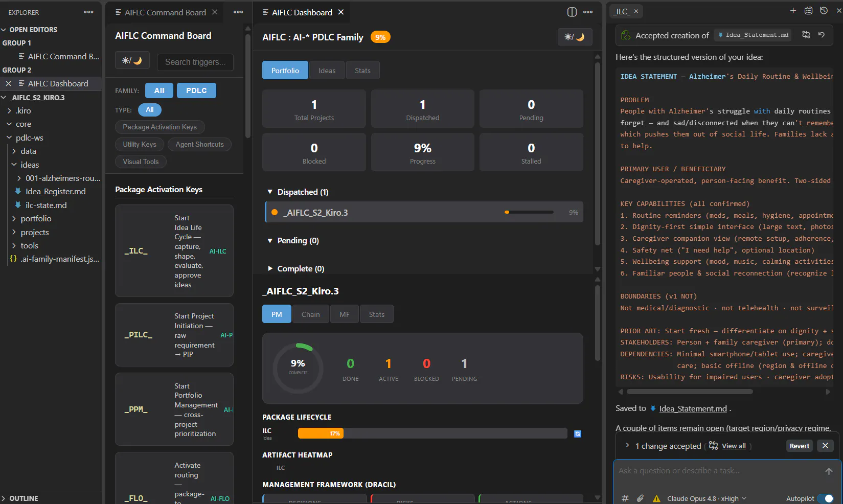Click the undo arrow beside Idea_Statement.md
The height and width of the screenshot is (504, 843).
click(x=822, y=35)
